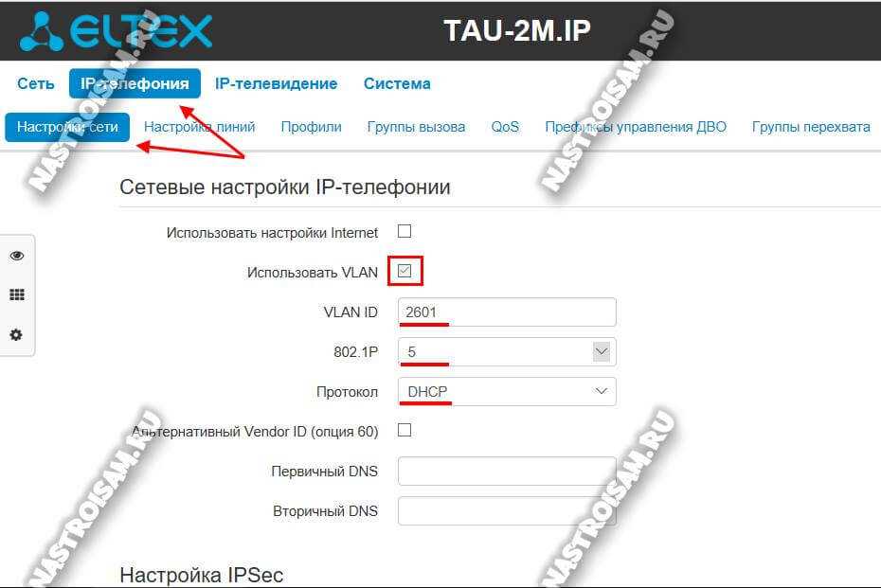Screen dimensions: 881x588
Task: Open Группы вызова tab
Action: click(416, 127)
